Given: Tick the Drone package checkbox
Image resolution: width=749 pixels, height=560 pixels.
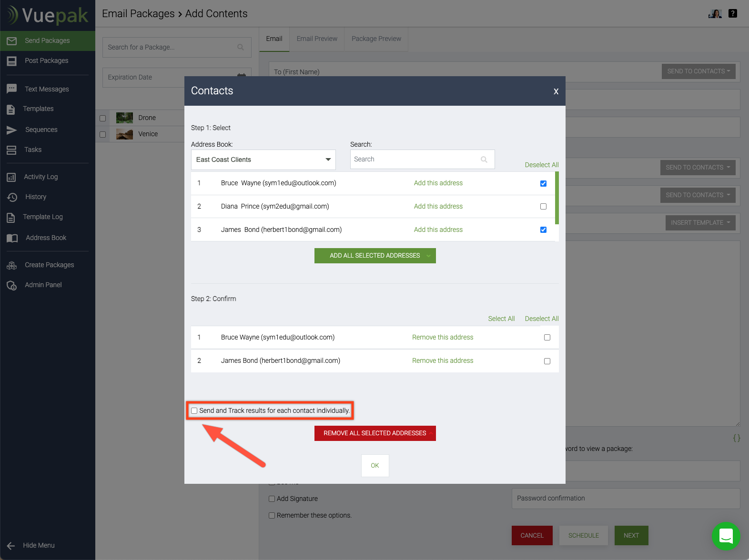Looking at the screenshot, I should point(102,118).
